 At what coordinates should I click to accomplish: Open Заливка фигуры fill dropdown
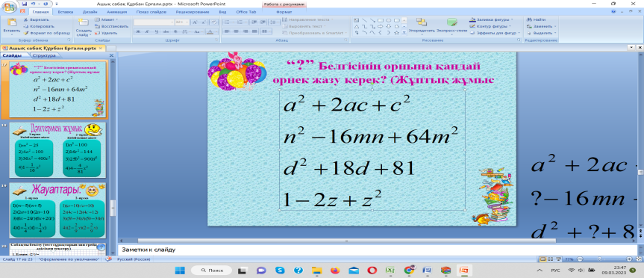[491, 19]
